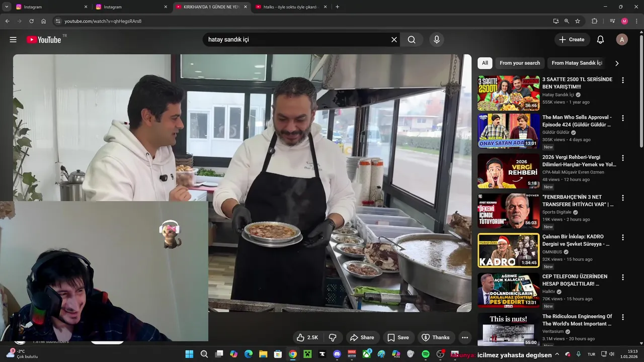Switch to second Instagram tab
Viewport: 644px width, 362px height.
click(130, 7)
